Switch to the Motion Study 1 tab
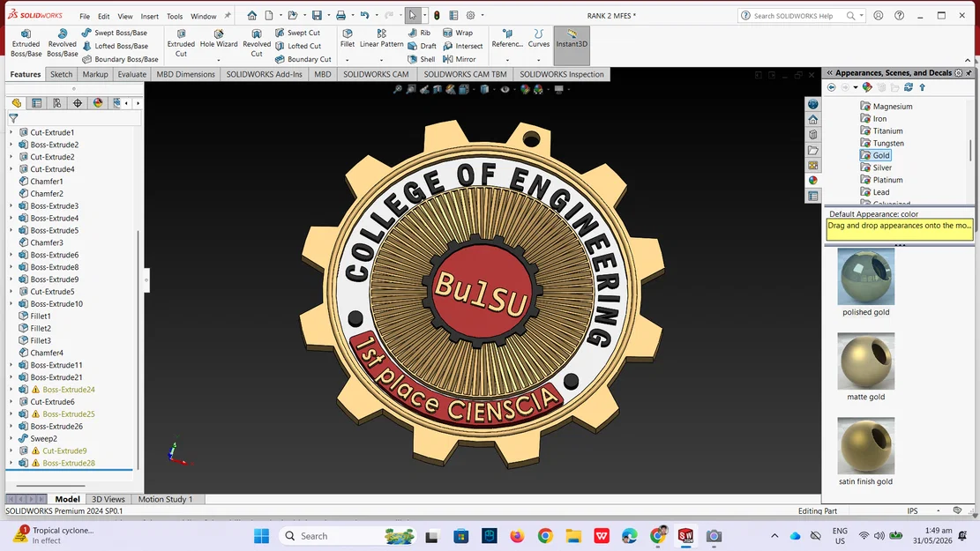The width and height of the screenshot is (980, 551). [x=165, y=499]
